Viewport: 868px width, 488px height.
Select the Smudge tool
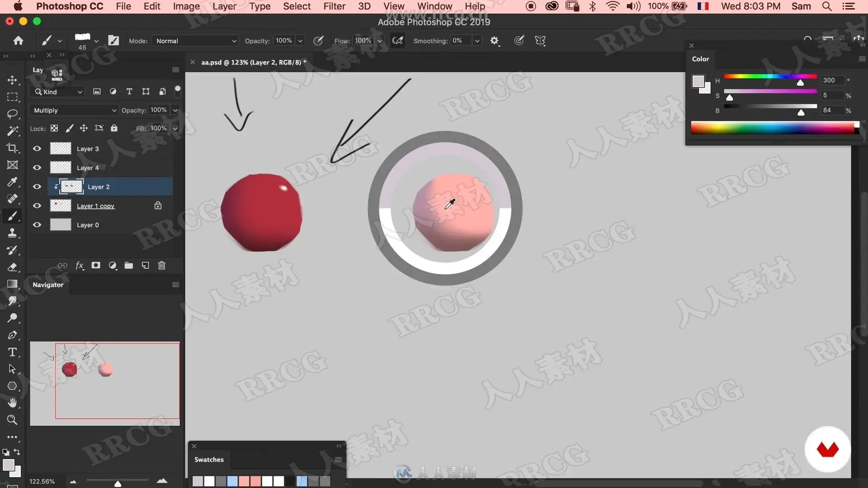(x=12, y=301)
